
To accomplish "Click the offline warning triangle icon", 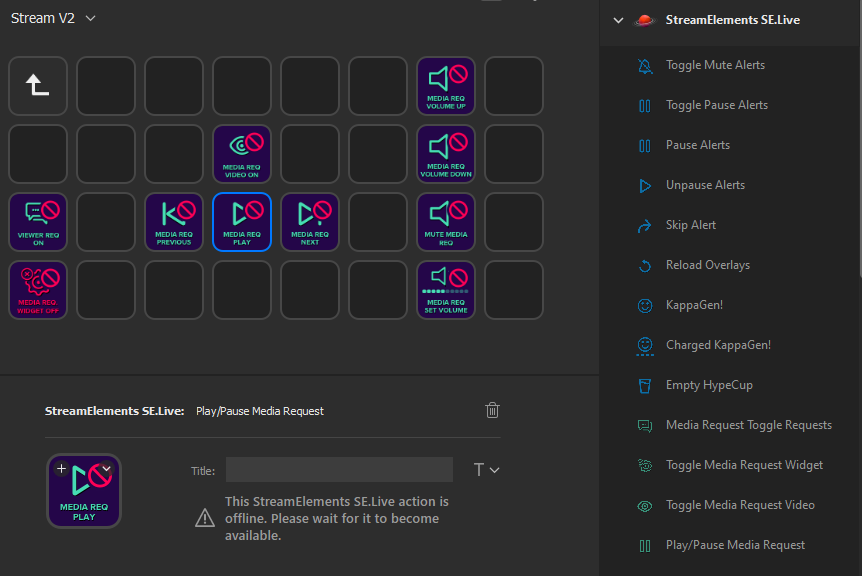I will coord(205,518).
